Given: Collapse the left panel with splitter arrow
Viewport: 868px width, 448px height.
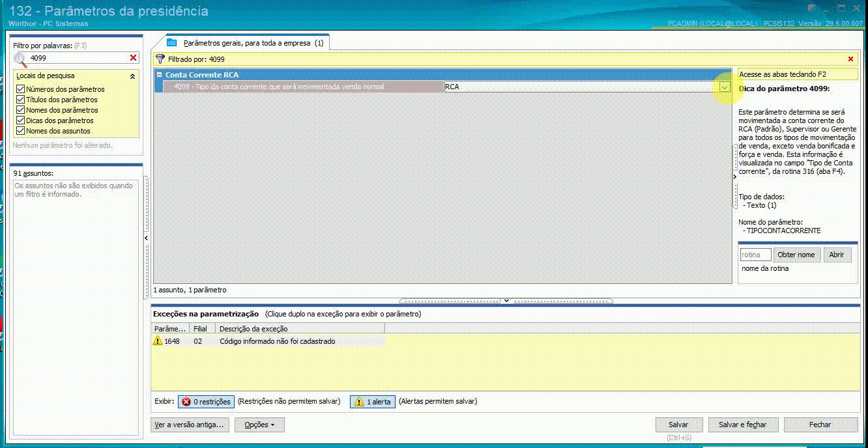Looking at the screenshot, I should [x=146, y=238].
